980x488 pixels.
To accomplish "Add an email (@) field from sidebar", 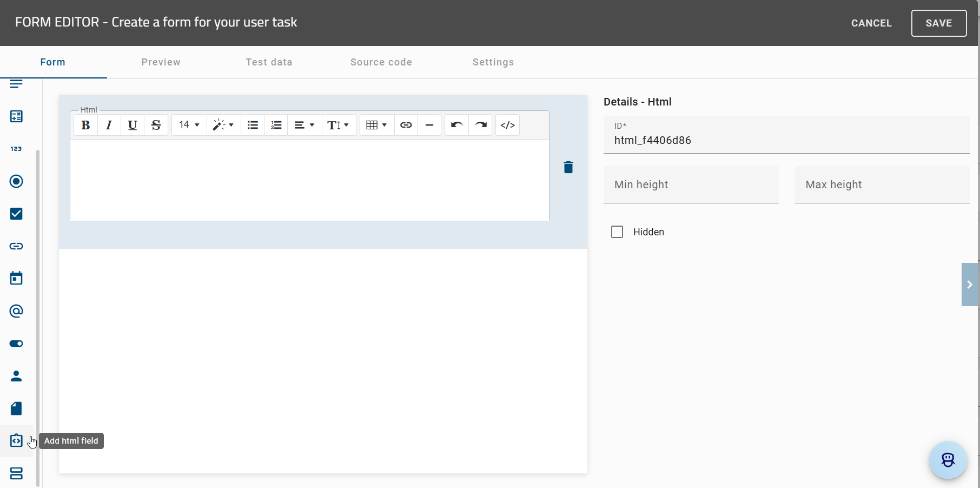I will point(16,311).
